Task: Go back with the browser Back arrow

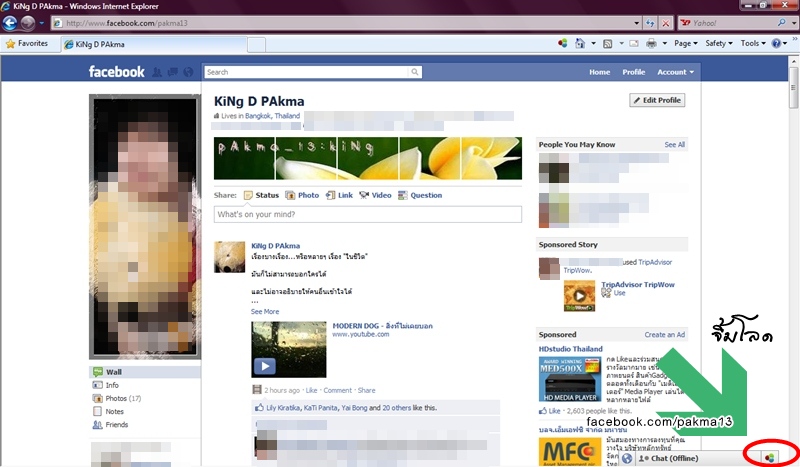Action: [10, 23]
